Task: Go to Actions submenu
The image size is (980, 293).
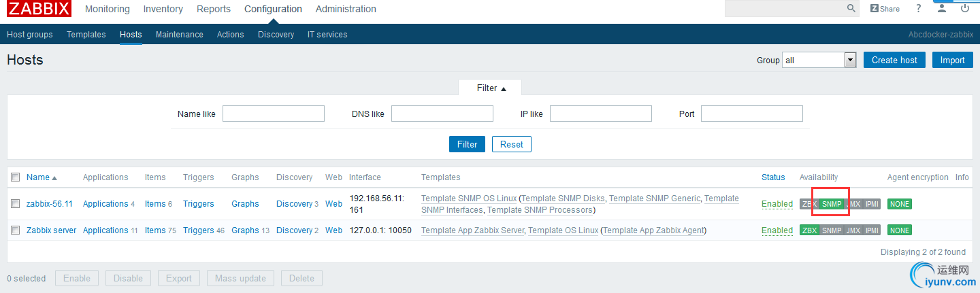Action: [x=231, y=35]
